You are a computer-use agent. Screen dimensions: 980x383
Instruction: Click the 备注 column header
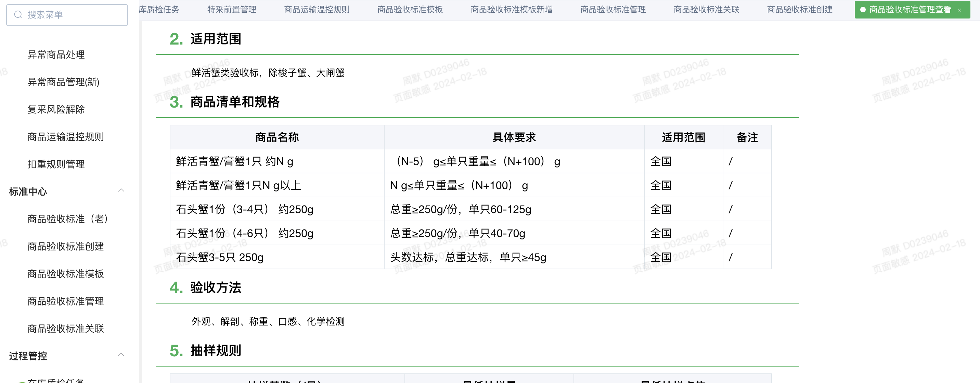(747, 137)
